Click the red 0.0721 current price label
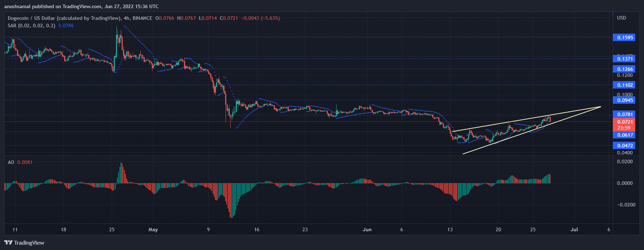 point(624,122)
